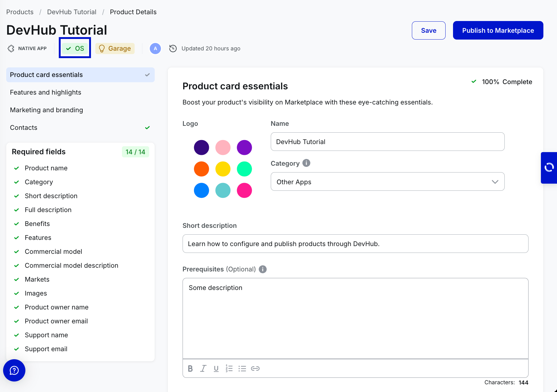
Task: Click the Prerequisites info icon
Action: pyautogui.click(x=263, y=269)
